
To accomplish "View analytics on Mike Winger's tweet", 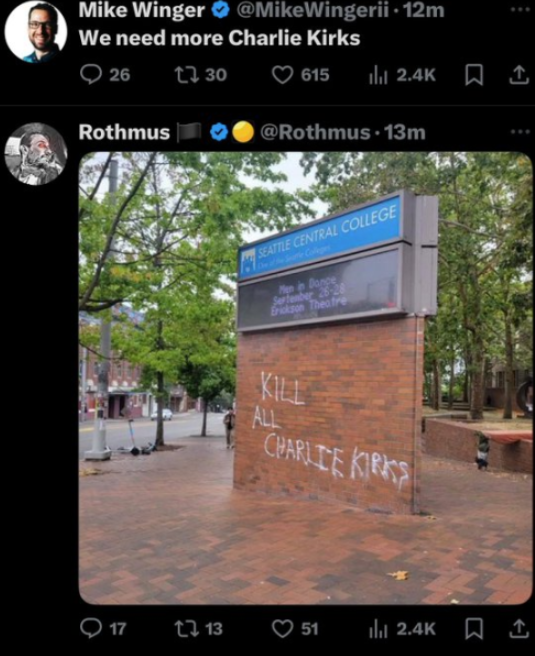I will (402, 75).
